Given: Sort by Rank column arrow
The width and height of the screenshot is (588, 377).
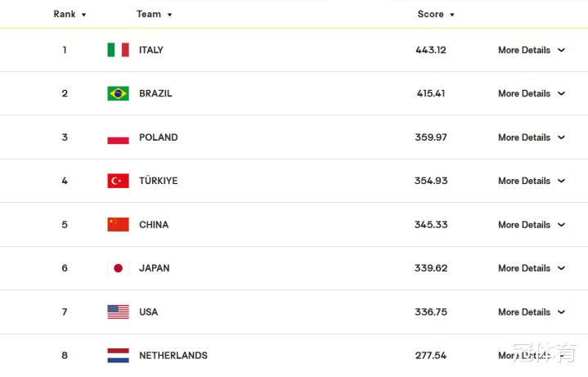Looking at the screenshot, I should tap(84, 15).
